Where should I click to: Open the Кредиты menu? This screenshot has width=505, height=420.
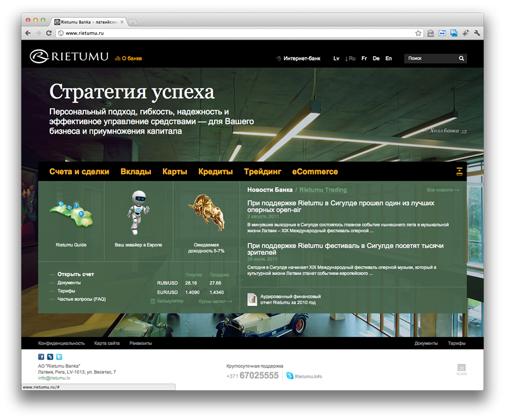click(215, 172)
